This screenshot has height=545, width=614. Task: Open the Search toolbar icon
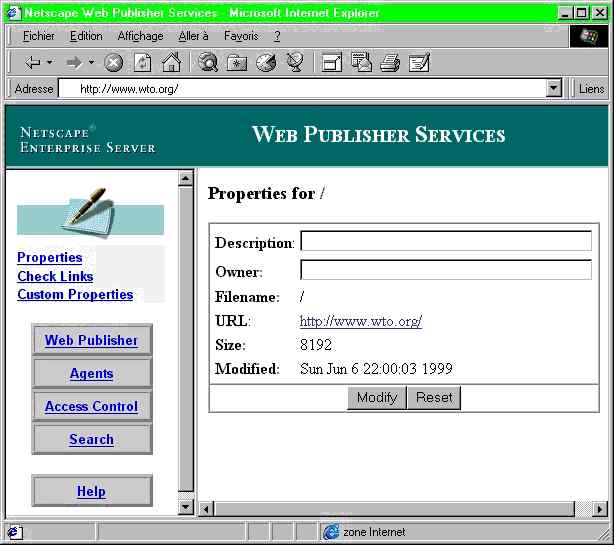click(x=208, y=62)
